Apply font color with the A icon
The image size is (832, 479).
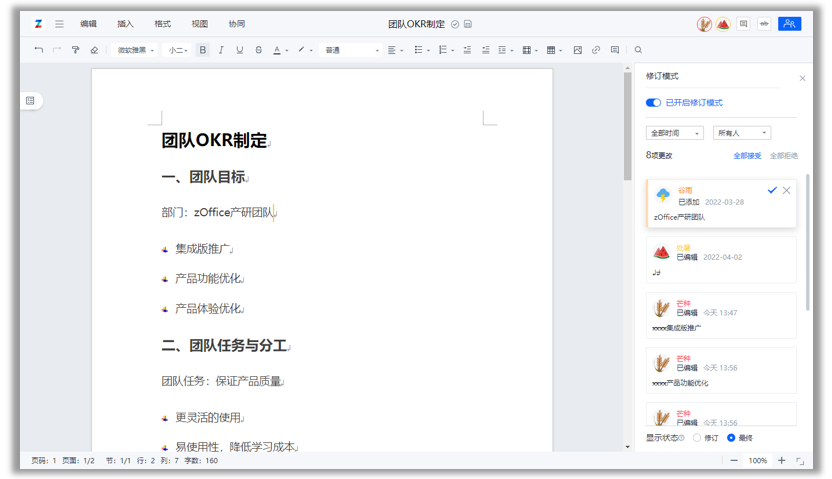pos(277,50)
